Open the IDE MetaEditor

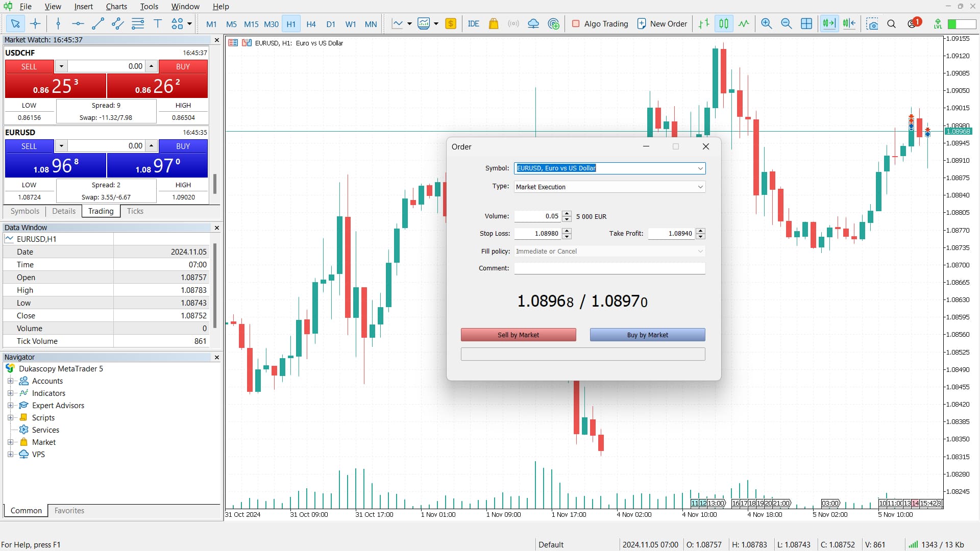pos(474,23)
